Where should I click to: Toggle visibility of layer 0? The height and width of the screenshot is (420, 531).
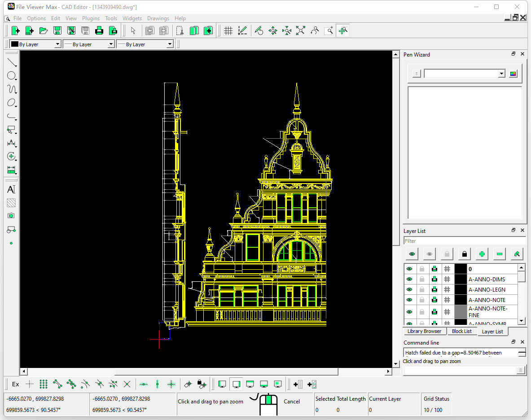pos(409,268)
